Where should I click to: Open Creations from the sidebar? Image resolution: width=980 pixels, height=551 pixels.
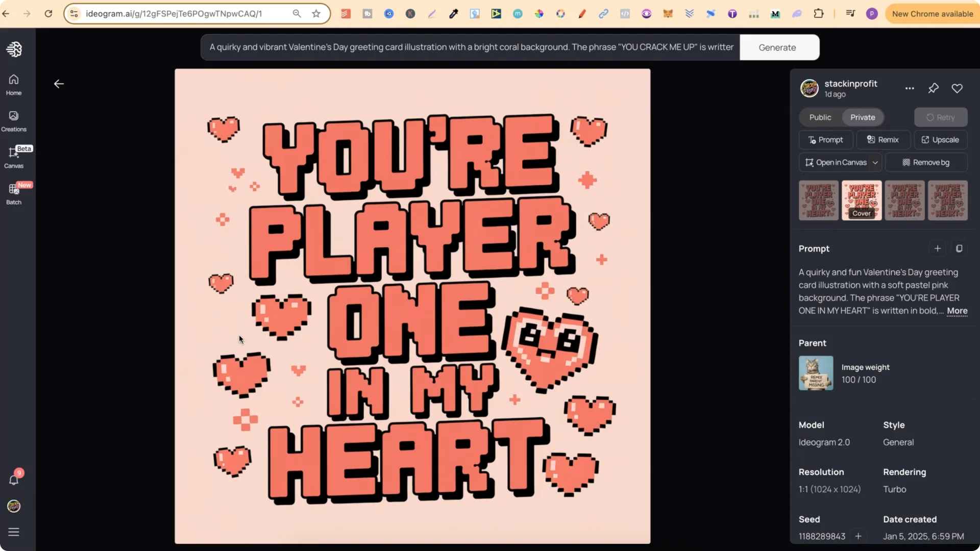click(14, 120)
